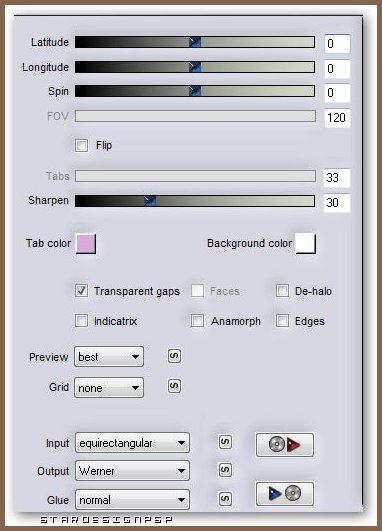The height and width of the screenshot is (531, 382).
Task: Open the Output projection dropdown showing Werner
Action: pyautogui.click(x=132, y=470)
